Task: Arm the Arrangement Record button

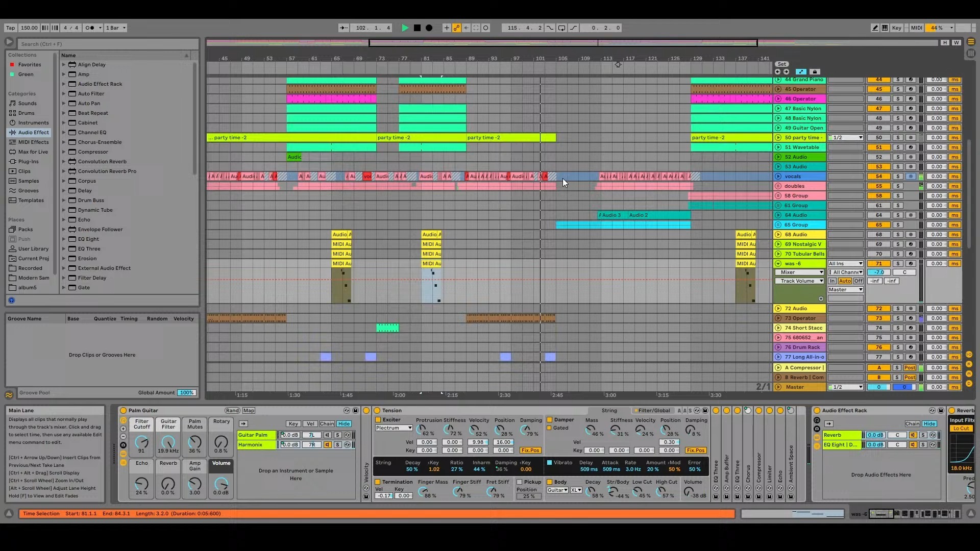Action: tap(429, 28)
